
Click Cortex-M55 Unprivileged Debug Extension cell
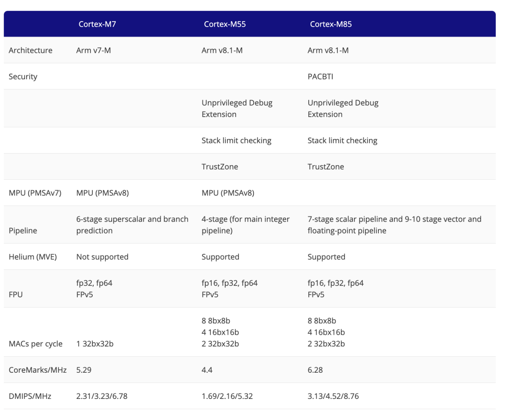tap(237, 108)
